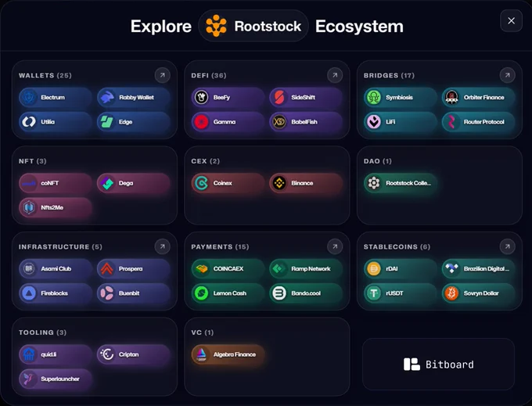Open SideShift red icon
This screenshot has height=406, width=532.
[x=279, y=97]
